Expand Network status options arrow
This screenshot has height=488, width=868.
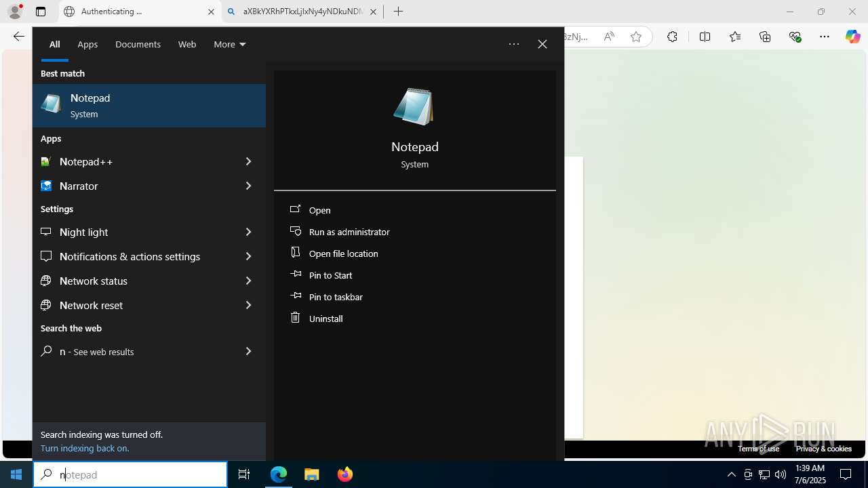point(248,281)
